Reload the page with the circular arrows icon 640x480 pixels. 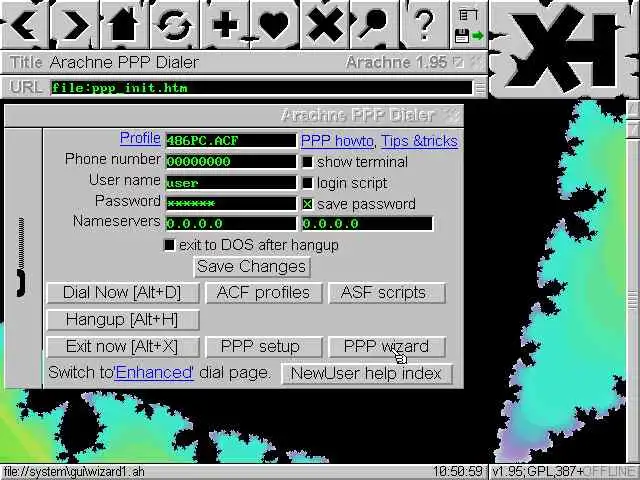click(174, 24)
